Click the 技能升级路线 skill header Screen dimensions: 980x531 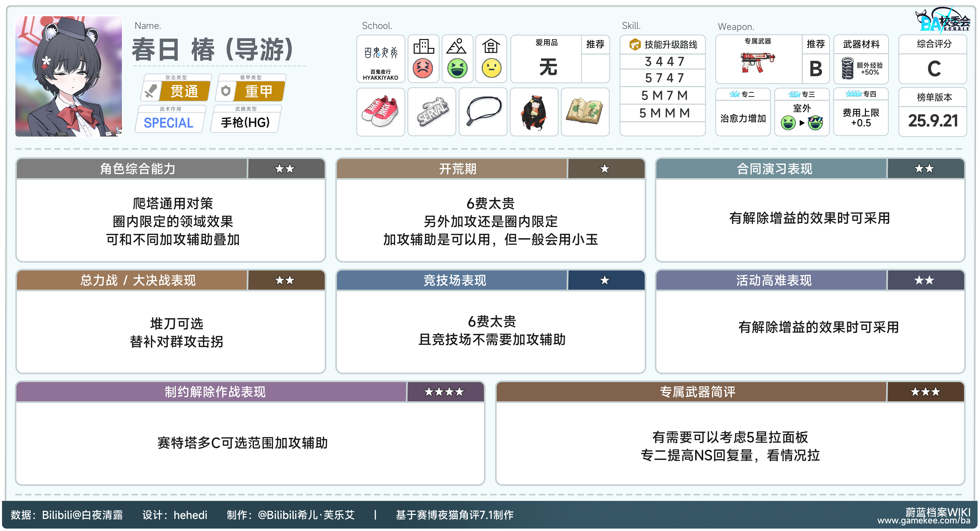pyautogui.click(x=670, y=45)
